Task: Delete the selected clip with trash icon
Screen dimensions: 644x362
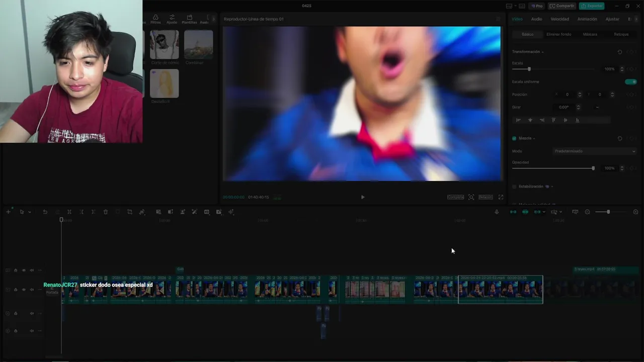Action: pos(106,212)
